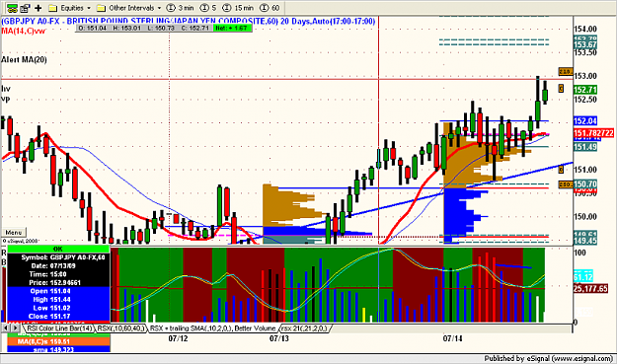The height and width of the screenshot is (364, 617).
Task: Click the green Net: +1.67 box
Action: (232, 29)
